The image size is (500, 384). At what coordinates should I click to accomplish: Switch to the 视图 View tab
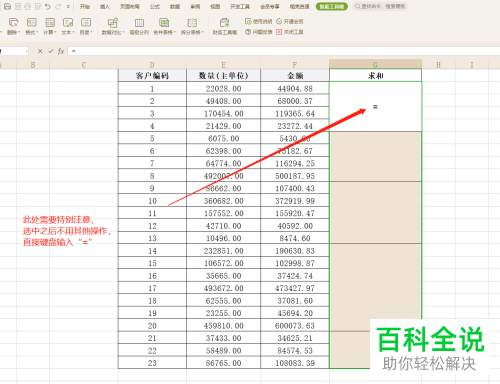coord(215,6)
